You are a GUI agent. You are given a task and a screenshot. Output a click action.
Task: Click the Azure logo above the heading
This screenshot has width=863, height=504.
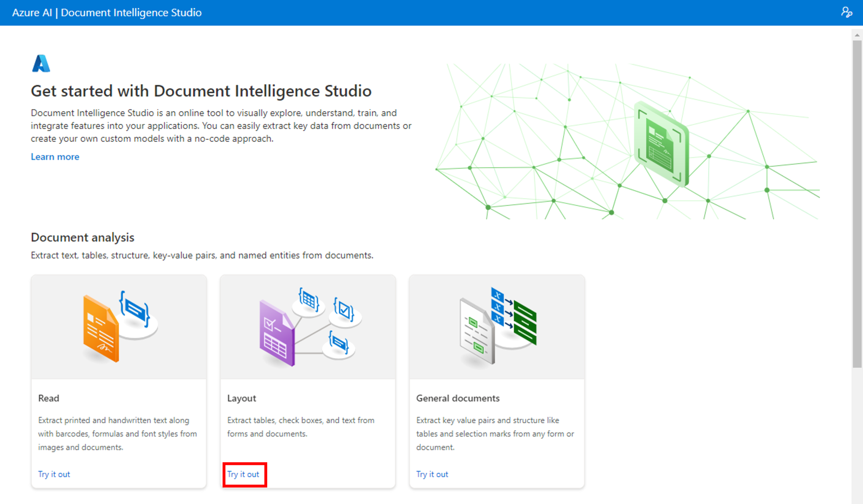click(x=41, y=64)
